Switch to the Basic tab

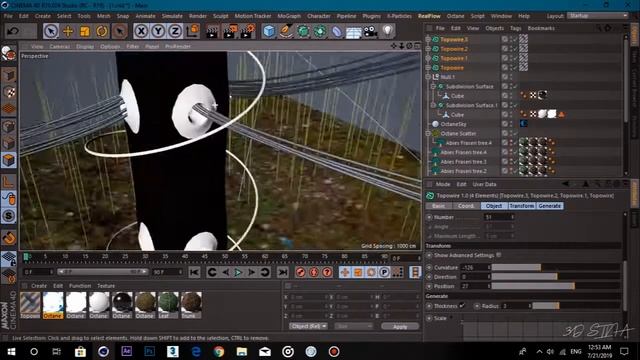pyautogui.click(x=438, y=206)
